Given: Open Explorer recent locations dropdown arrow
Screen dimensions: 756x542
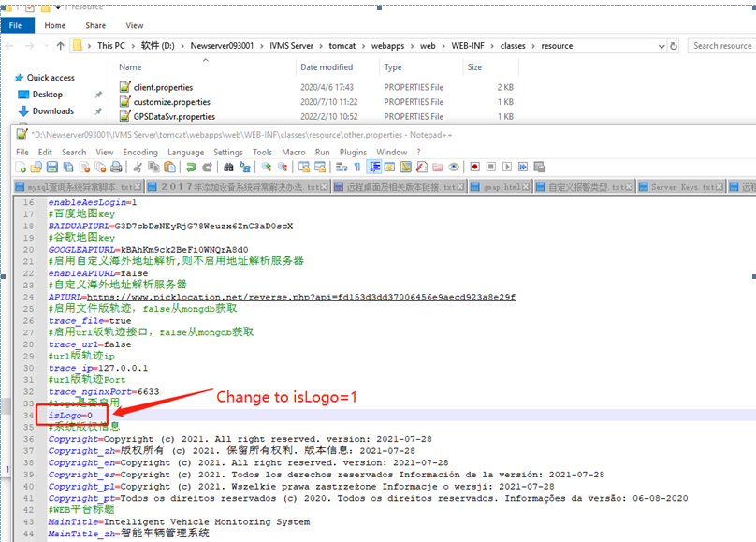Looking at the screenshot, I should tap(44, 45).
